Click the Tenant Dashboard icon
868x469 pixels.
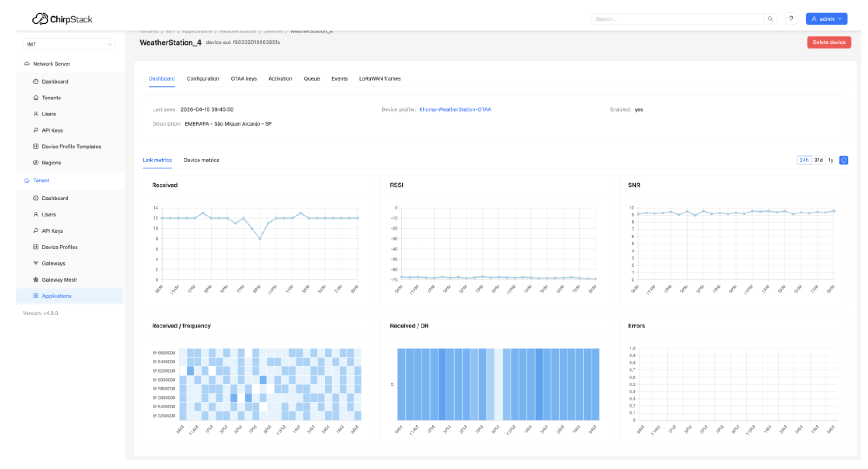[36, 198]
